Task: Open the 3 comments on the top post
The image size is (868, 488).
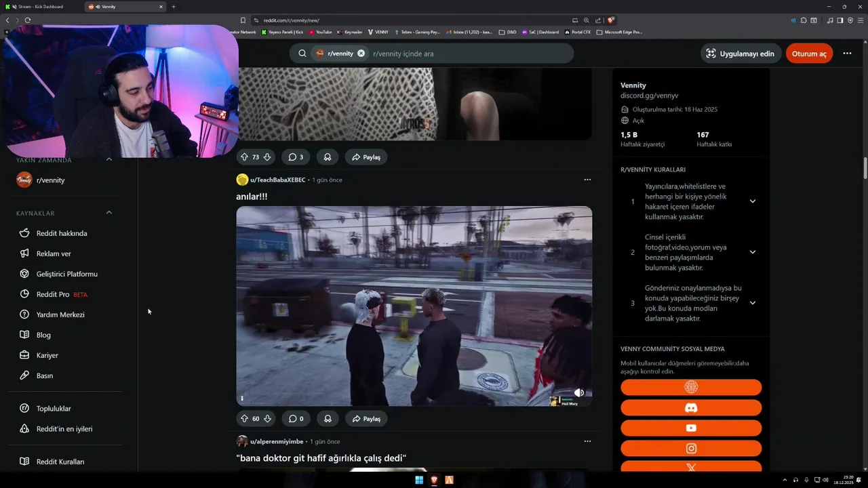Action: point(296,157)
